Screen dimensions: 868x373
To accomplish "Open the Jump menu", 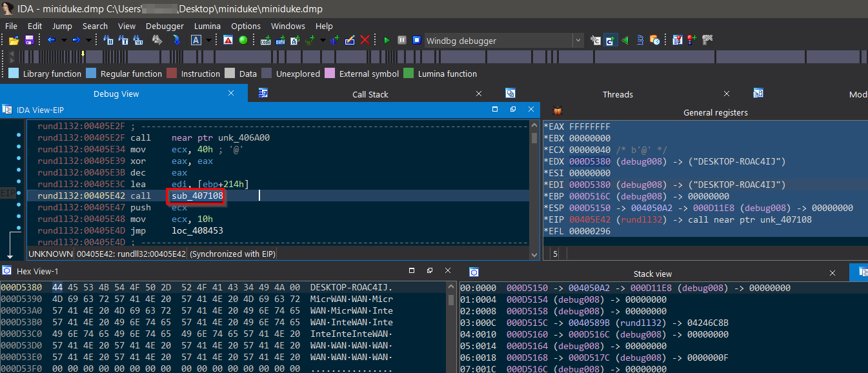I will (x=62, y=26).
